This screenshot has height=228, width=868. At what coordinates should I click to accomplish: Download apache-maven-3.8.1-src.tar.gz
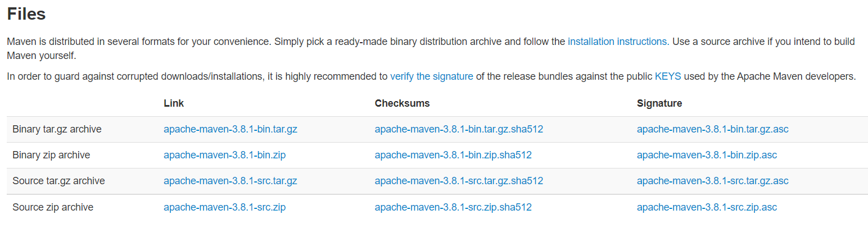230,181
